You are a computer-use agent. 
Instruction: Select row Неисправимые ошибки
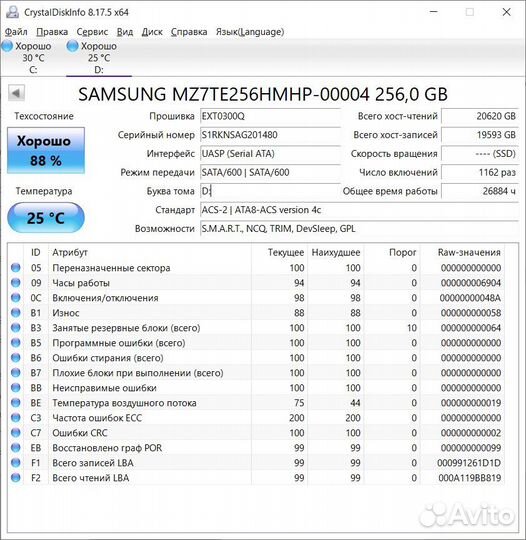pos(256,388)
